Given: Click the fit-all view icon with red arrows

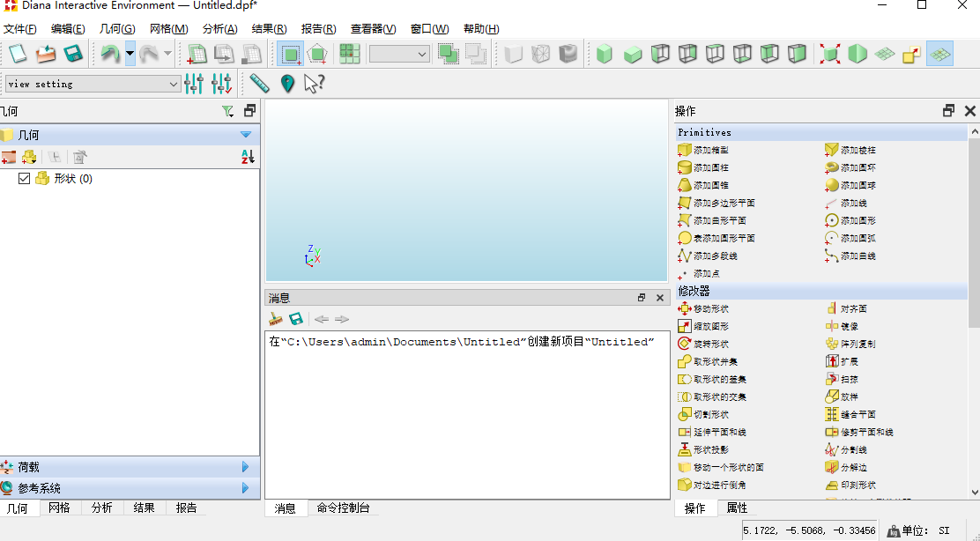Looking at the screenshot, I should pos(830,55).
